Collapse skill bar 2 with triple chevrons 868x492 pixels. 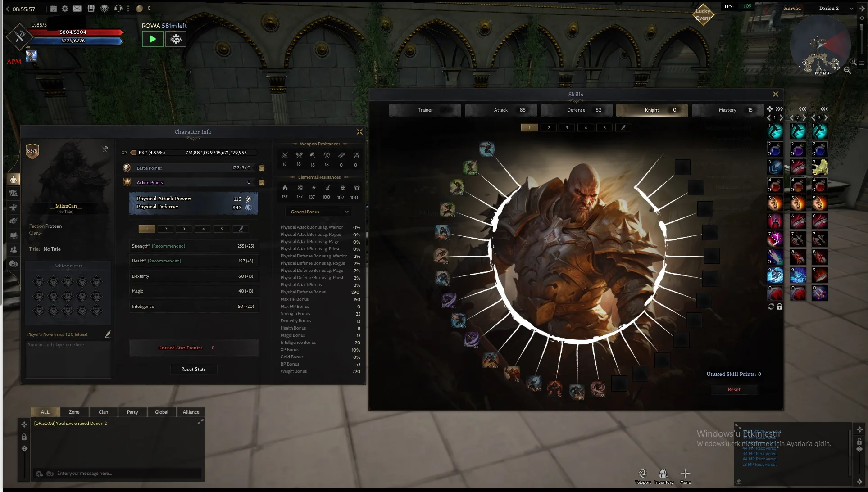click(802, 109)
